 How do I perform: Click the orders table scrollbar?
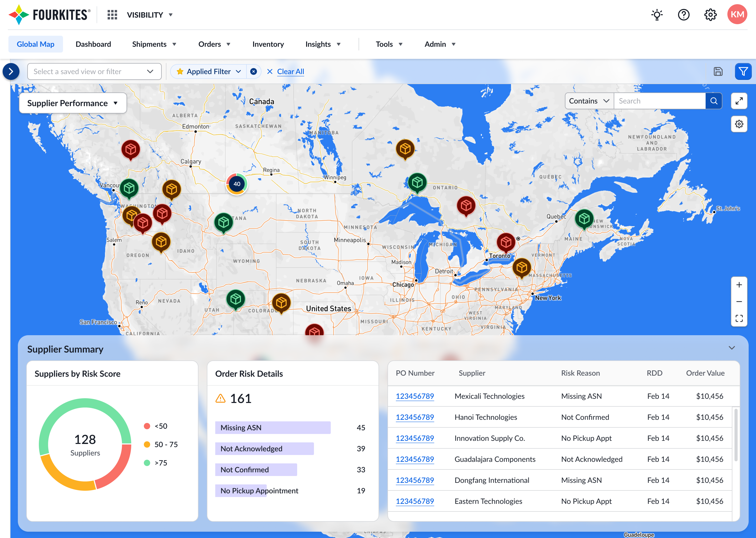click(x=736, y=435)
